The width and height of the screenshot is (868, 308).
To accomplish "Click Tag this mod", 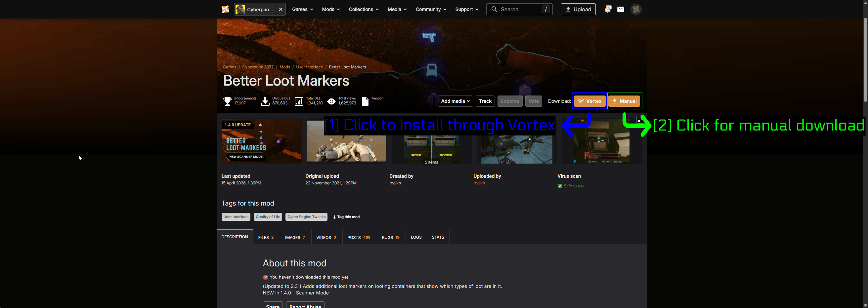I will tap(346, 217).
